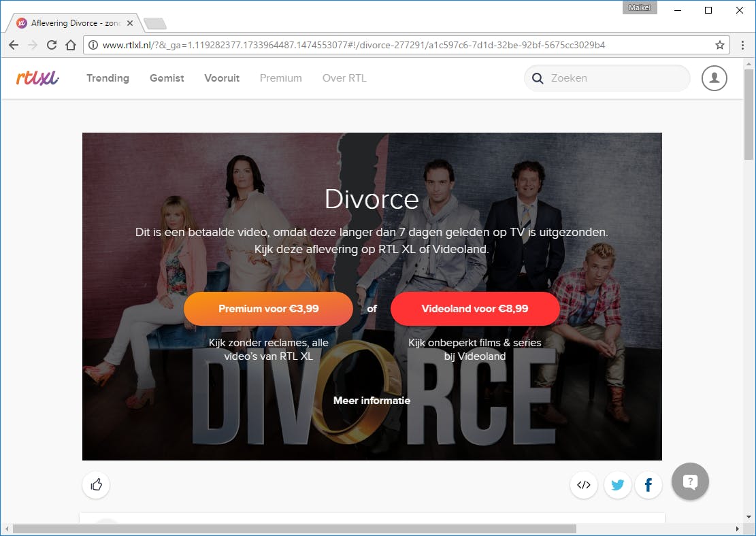Bookmark this page with the star
This screenshot has height=536, width=756.
[720, 45]
